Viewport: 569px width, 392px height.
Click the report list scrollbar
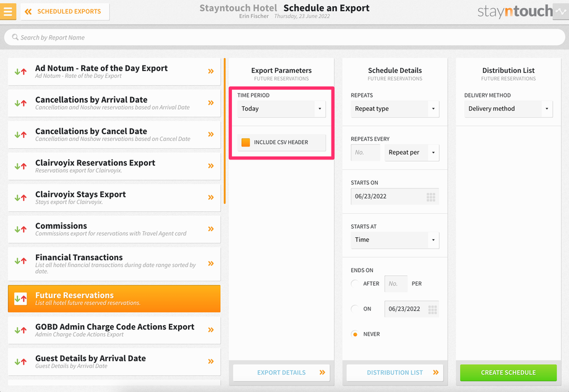(x=225, y=131)
